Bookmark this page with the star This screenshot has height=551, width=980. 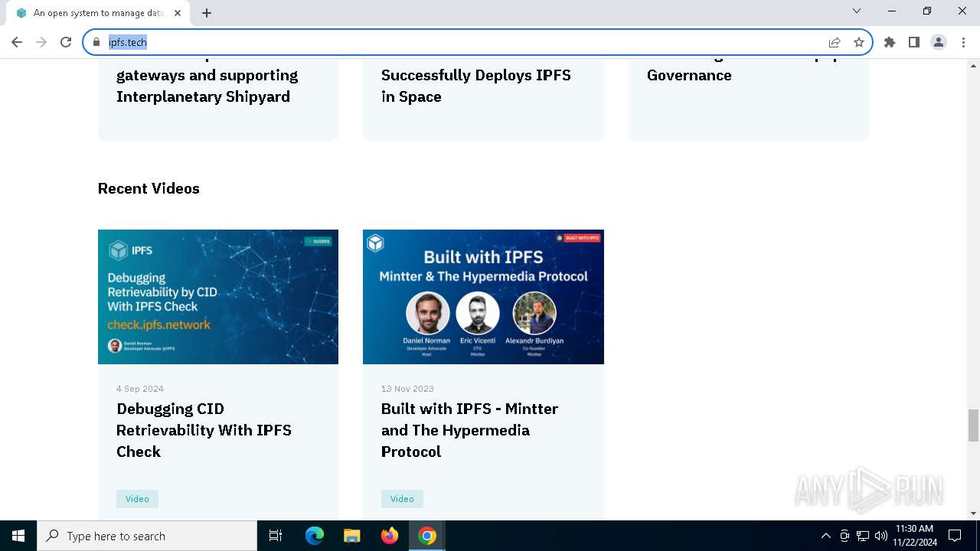tap(859, 42)
